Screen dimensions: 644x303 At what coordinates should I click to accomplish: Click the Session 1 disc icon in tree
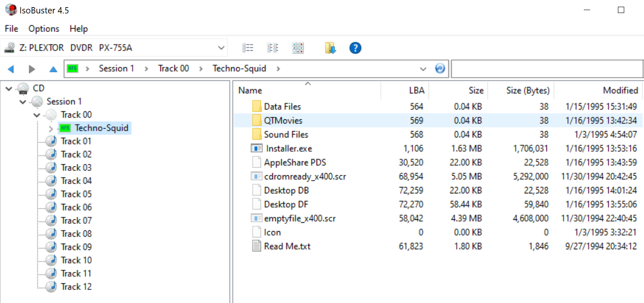(x=37, y=102)
